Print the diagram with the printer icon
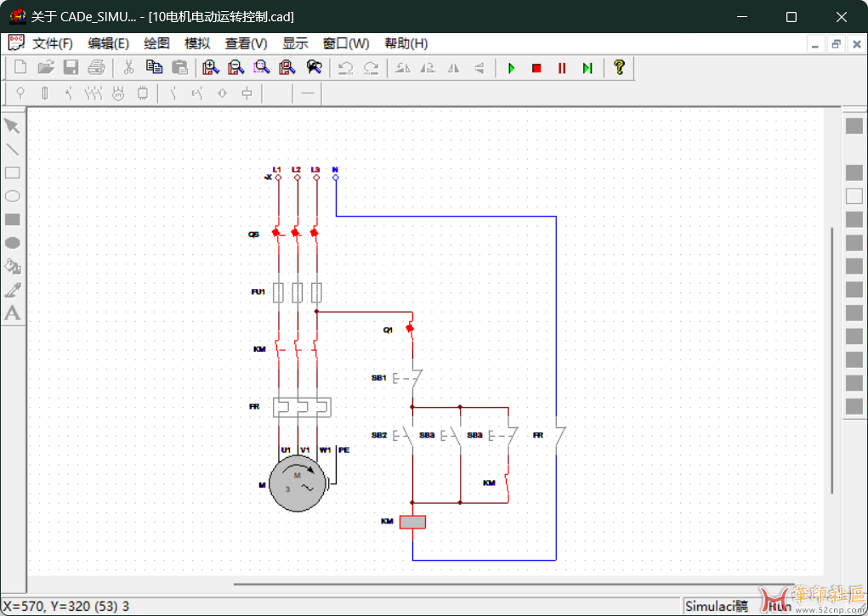The width and height of the screenshot is (868, 616). pyautogui.click(x=96, y=67)
